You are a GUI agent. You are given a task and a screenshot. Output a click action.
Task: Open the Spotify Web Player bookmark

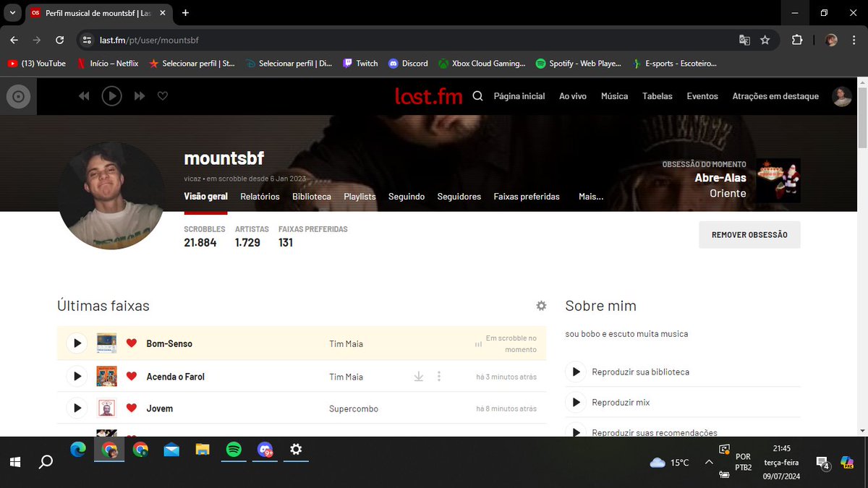(578, 64)
